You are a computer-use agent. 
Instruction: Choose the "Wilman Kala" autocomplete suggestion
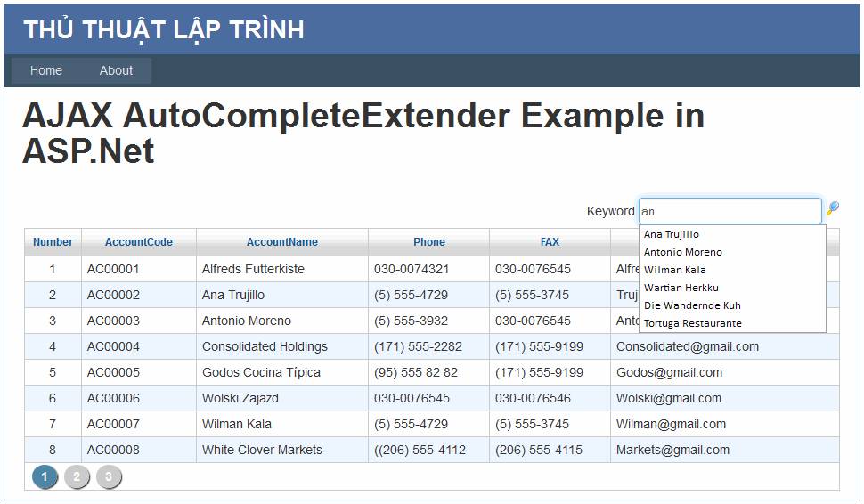pos(732,270)
